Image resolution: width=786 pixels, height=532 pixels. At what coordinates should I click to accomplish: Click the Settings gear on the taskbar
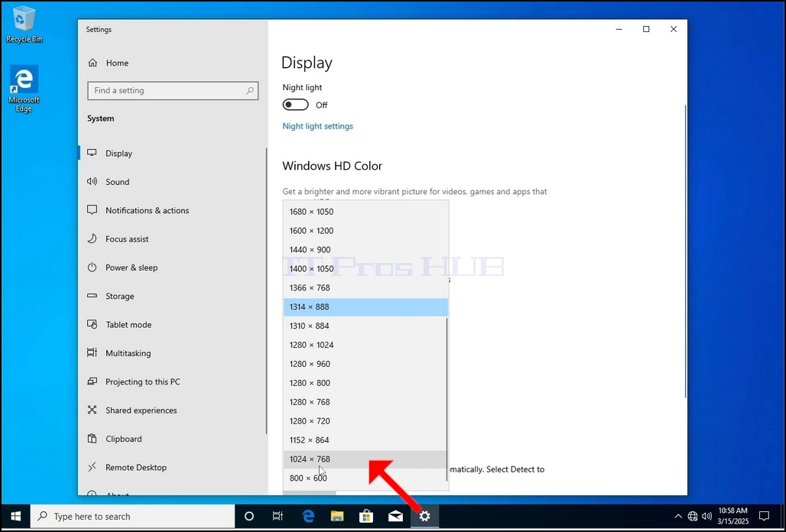pos(424,516)
